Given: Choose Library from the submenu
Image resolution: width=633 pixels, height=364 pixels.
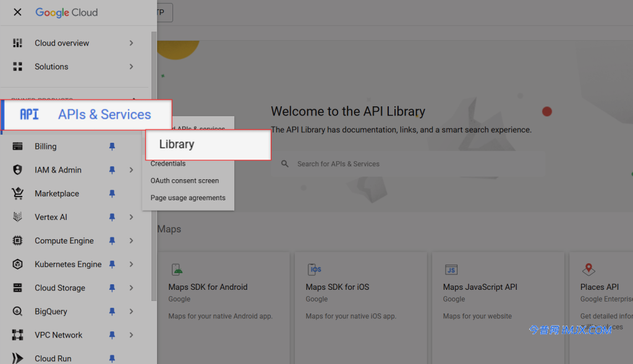Looking at the screenshot, I should pos(208,145).
